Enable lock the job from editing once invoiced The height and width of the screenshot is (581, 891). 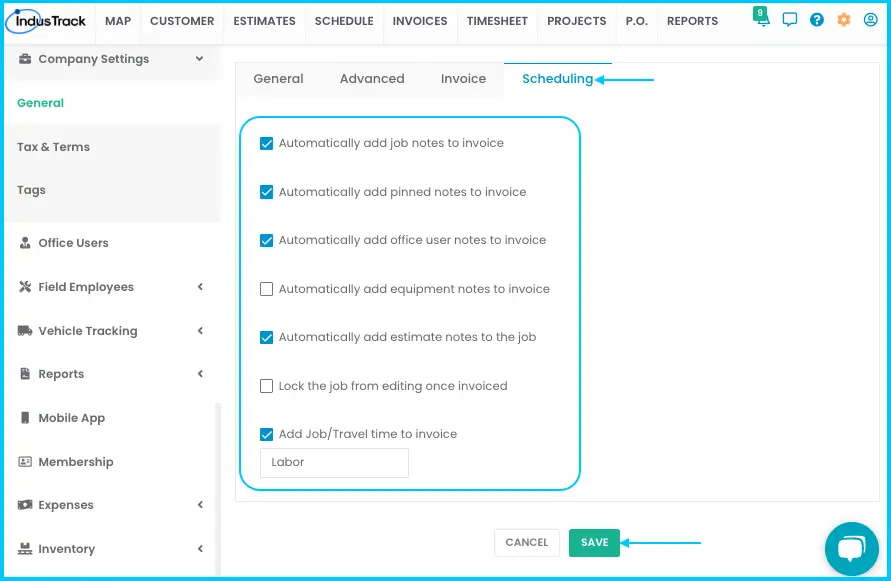click(x=267, y=386)
